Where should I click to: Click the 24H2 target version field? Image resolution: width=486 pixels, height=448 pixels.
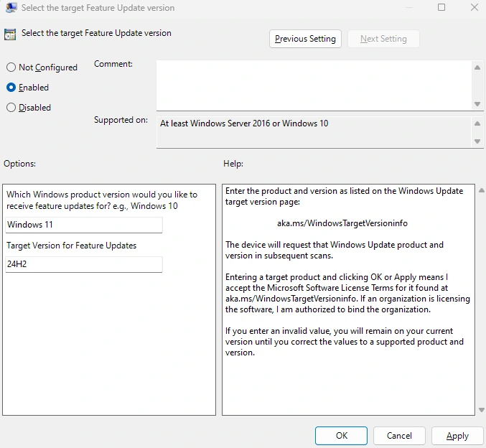pyautogui.click(x=83, y=264)
